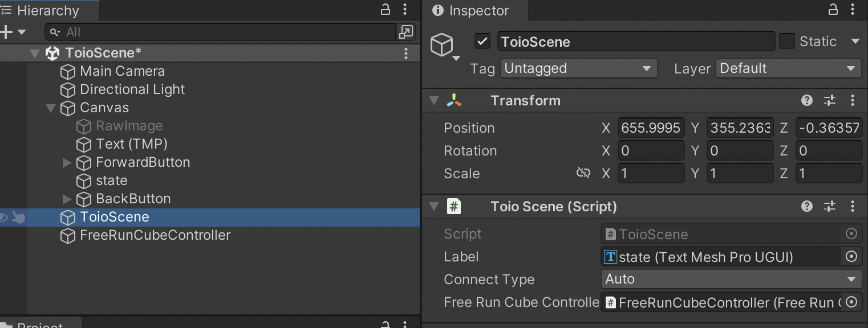Click the Hierarchy panel lock icon
The height and width of the screenshot is (328, 868).
[x=386, y=10]
